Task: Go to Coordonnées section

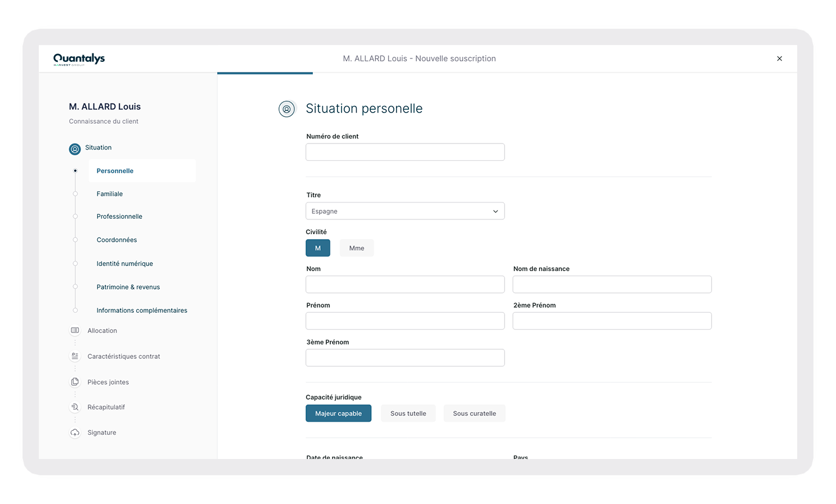Action: (x=116, y=240)
